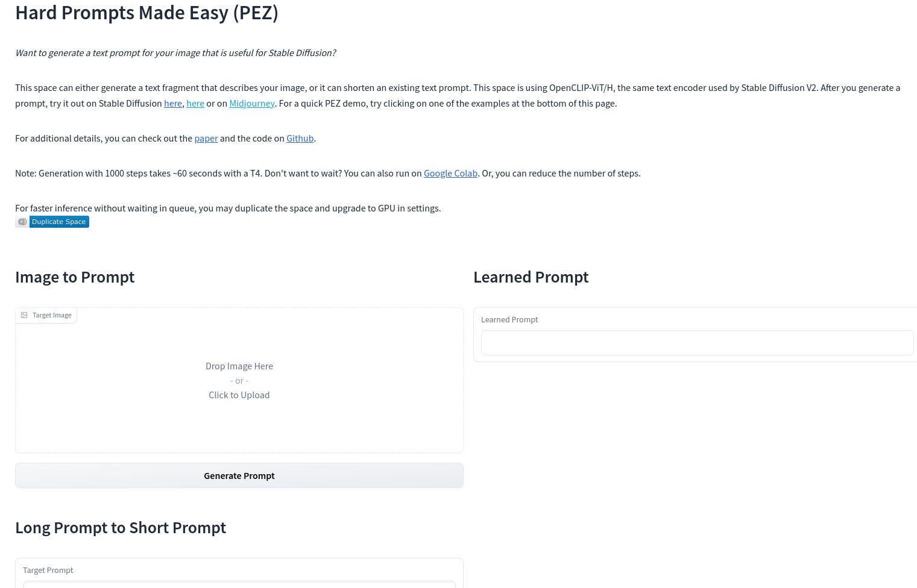Click the Long Prompt to Short Prompt heading
This screenshot has width=917, height=588.
tap(121, 527)
